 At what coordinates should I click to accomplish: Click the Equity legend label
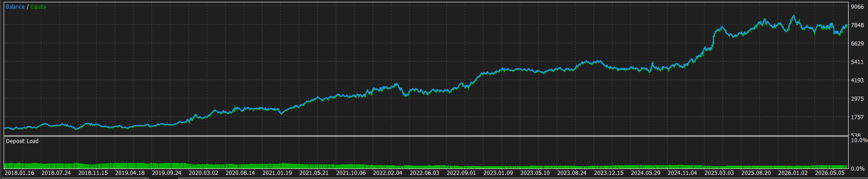pos(39,7)
